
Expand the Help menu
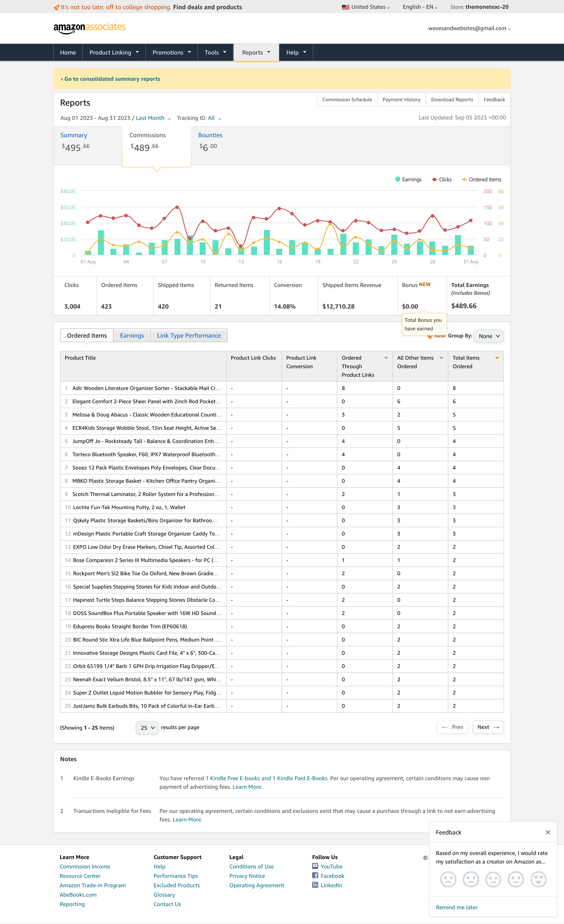[x=296, y=53]
